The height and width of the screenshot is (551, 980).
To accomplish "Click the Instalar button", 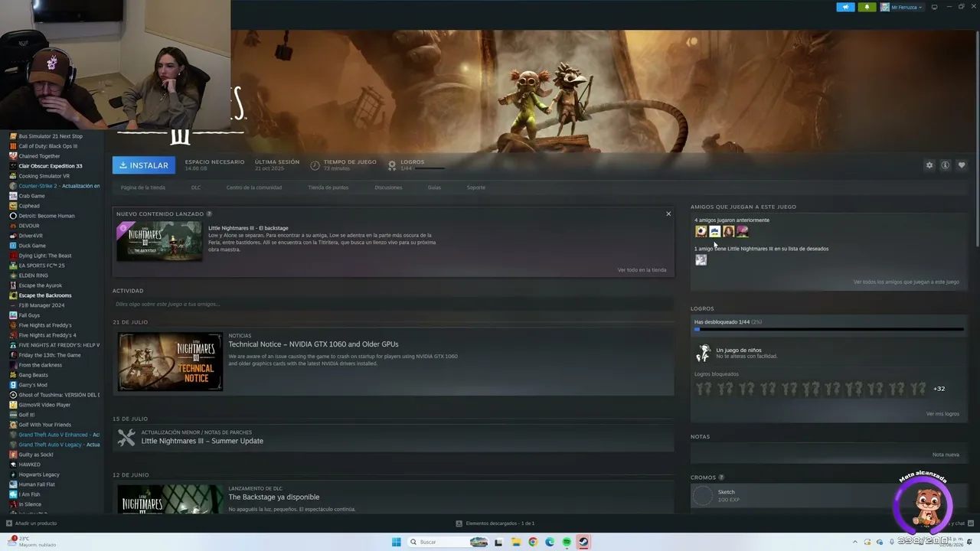I will point(144,165).
